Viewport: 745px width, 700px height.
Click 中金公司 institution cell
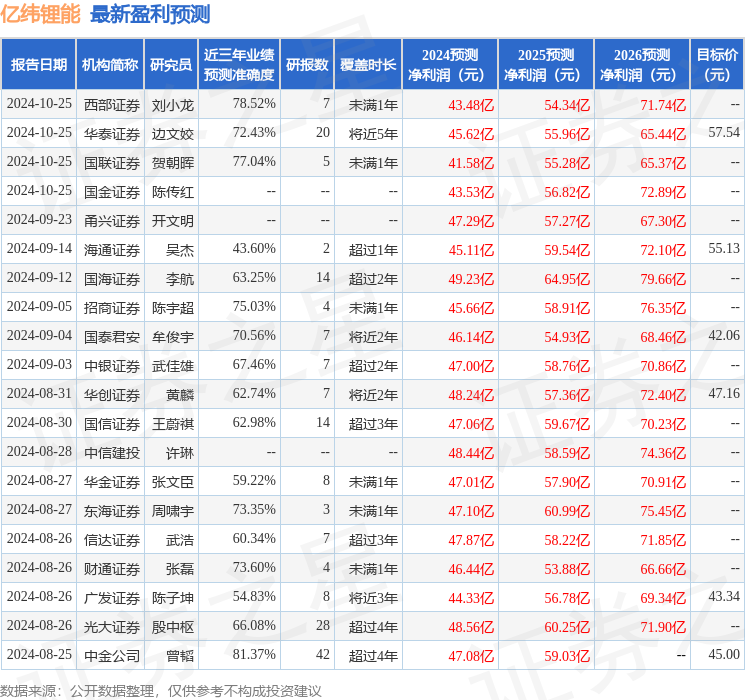(112, 656)
